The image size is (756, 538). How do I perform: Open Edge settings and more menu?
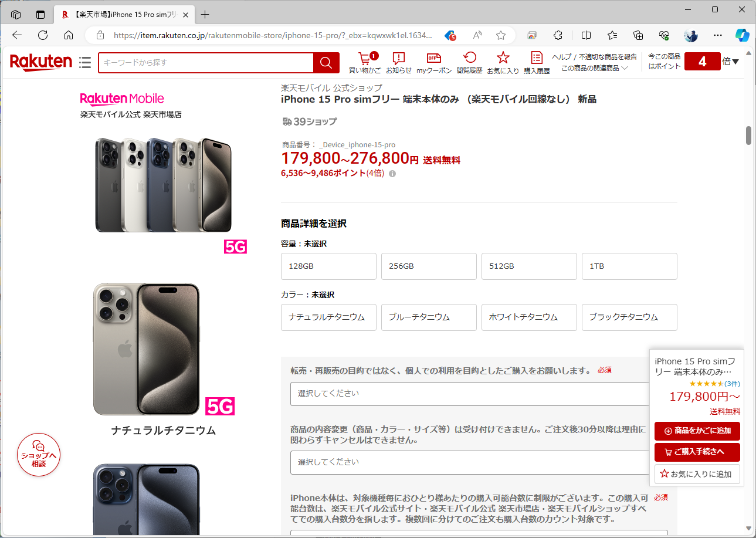click(x=718, y=35)
